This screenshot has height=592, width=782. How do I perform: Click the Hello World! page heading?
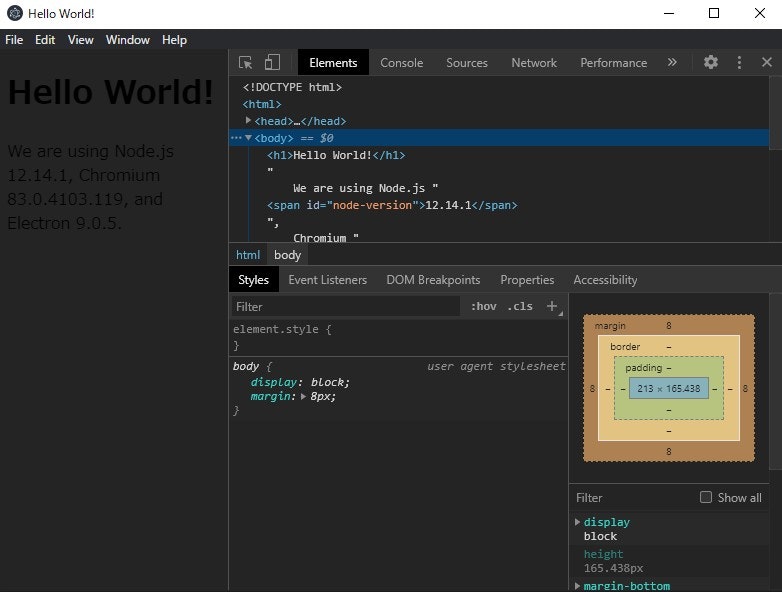click(111, 92)
